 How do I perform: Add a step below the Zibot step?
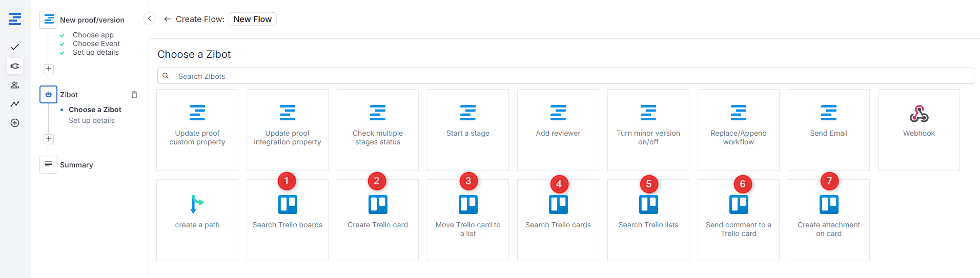pos(49,139)
